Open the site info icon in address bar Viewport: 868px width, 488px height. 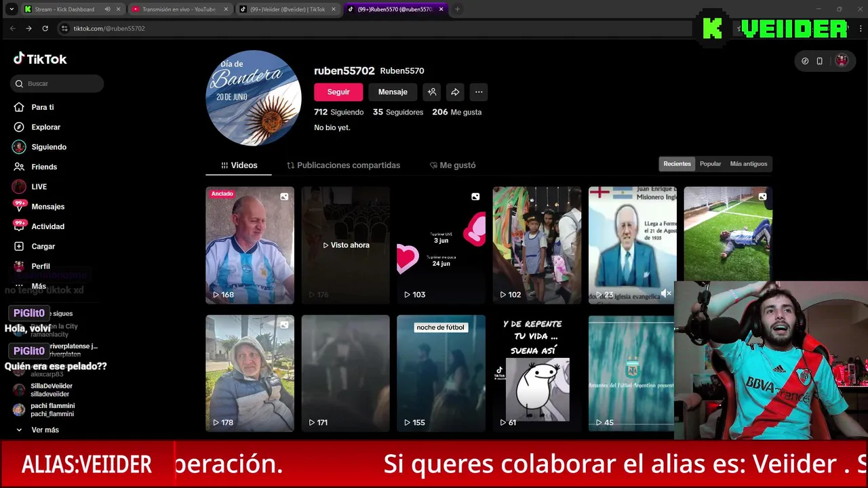pyautogui.click(x=64, y=28)
